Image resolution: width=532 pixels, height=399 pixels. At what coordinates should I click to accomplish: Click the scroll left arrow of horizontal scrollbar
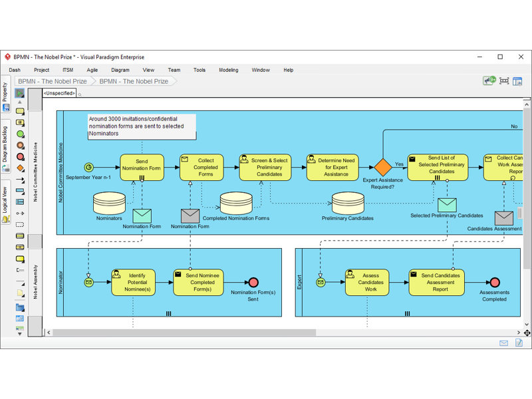tap(49, 332)
